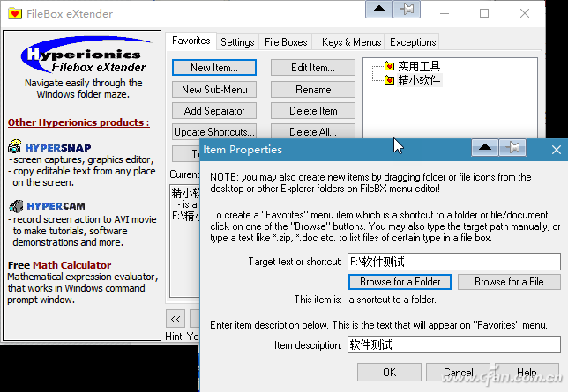Switch to the Favorites tab
The width and height of the screenshot is (568, 392).
[191, 41]
